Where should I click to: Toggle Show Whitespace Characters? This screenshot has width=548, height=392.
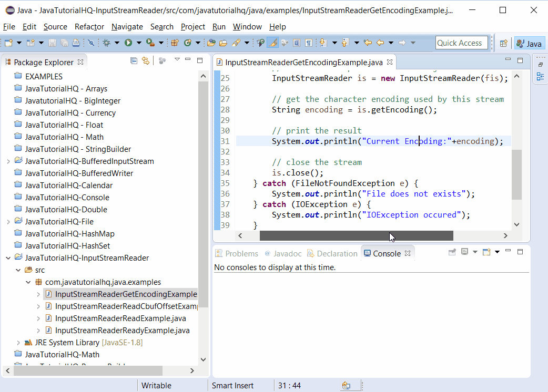pos(309,43)
